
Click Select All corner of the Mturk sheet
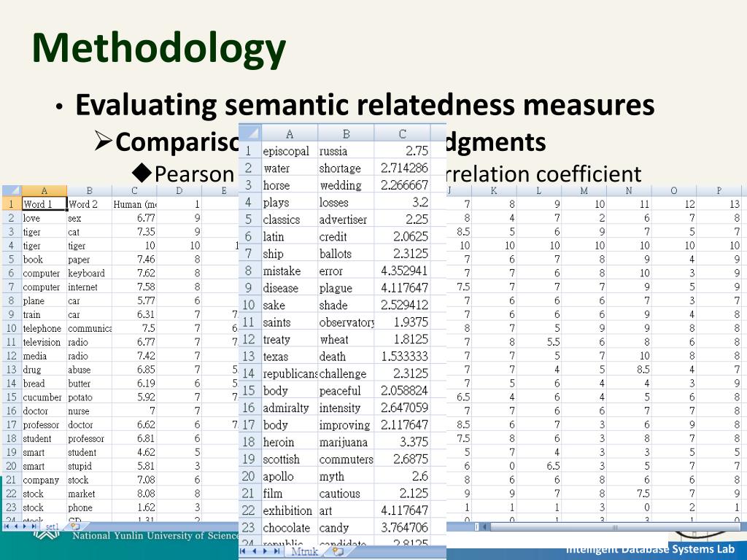point(250,133)
